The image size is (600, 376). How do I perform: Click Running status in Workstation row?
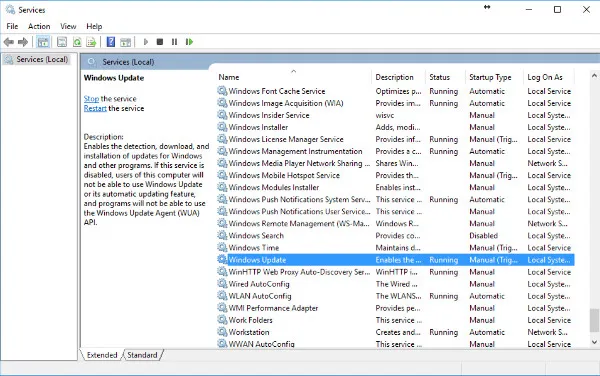[443, 332]
